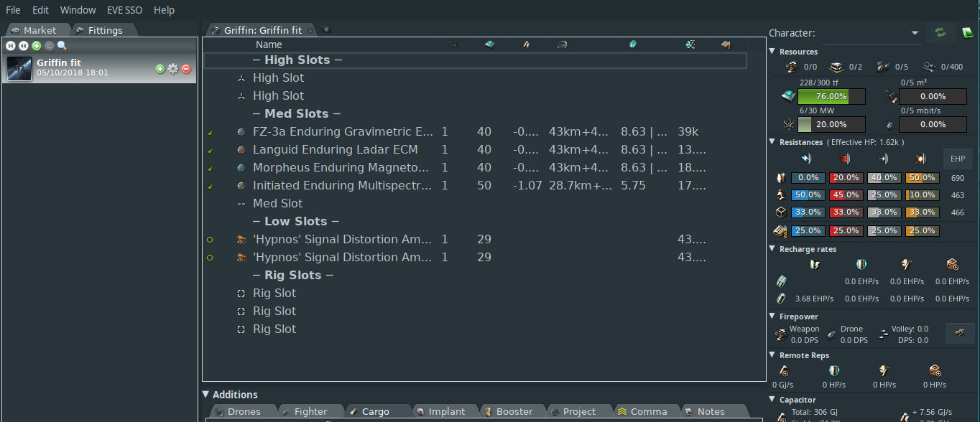Click the weapon view button in Firepower section
The height and width of the screenshot is (422, 980).
959,332
